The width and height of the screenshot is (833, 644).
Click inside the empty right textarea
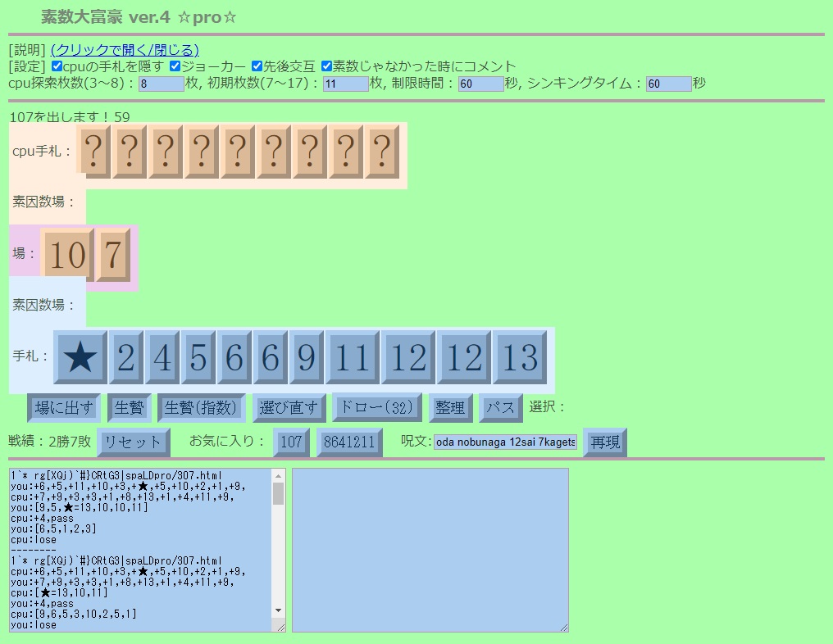pyautogui.click(x=430, y=550)
